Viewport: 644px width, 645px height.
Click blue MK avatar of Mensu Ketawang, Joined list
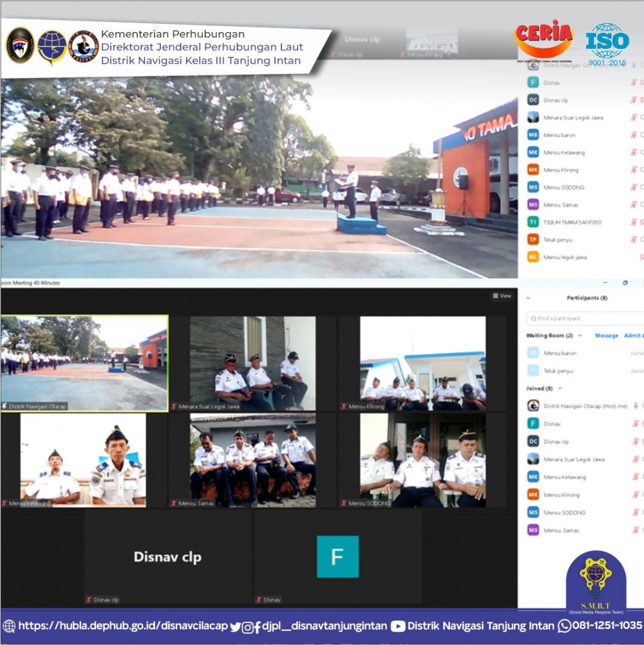point(533,477)
